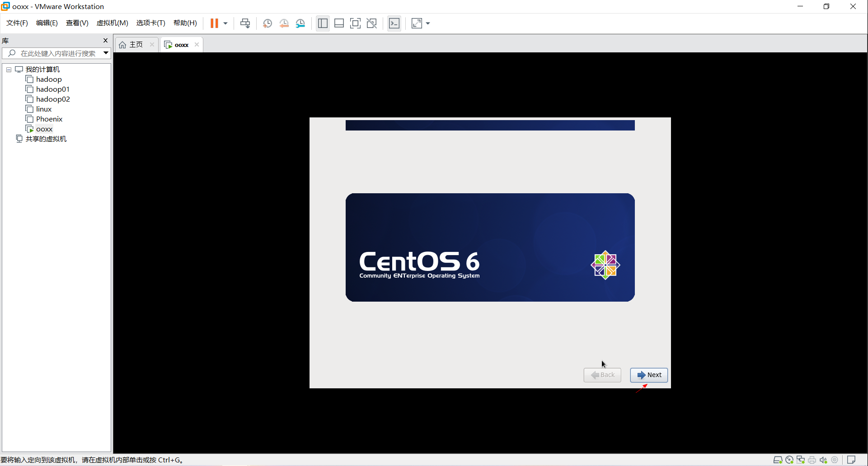Toggle the thumbnail bar view icon
Image resolution: width=868 pixels, height=466 pixels.
point(339,23)
